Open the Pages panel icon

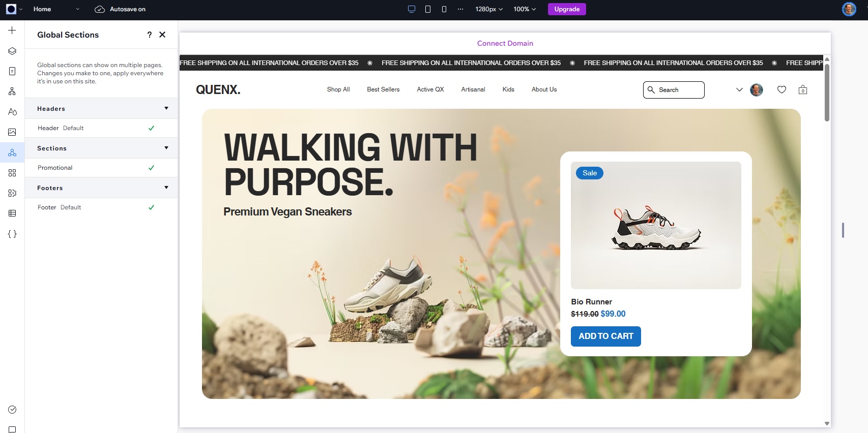tap(12, 71)
